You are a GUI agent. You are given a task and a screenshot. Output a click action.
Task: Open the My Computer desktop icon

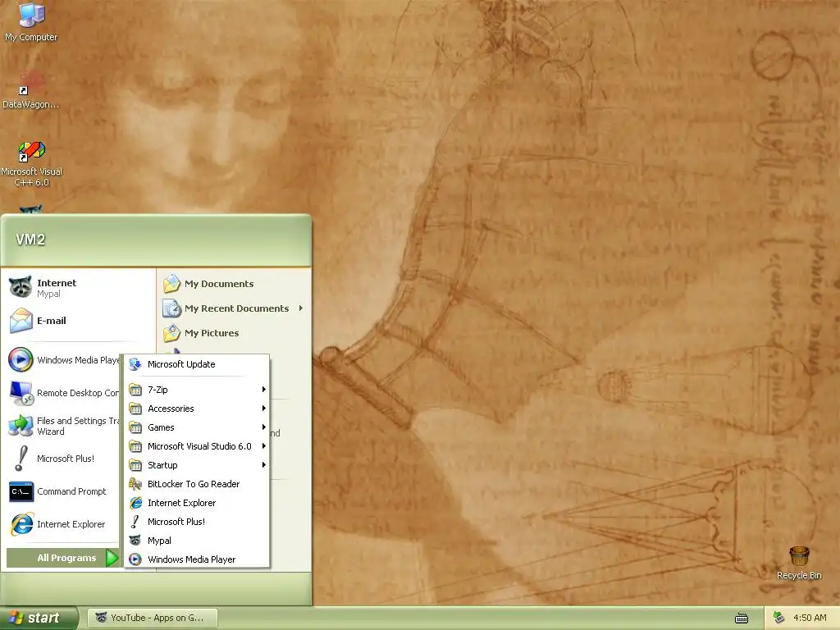tap(31, 23)
